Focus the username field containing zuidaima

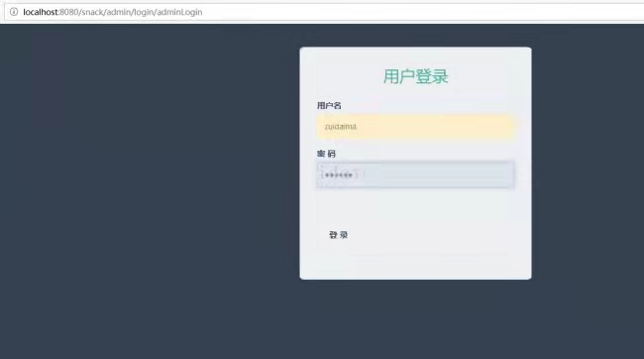point(415,127)
